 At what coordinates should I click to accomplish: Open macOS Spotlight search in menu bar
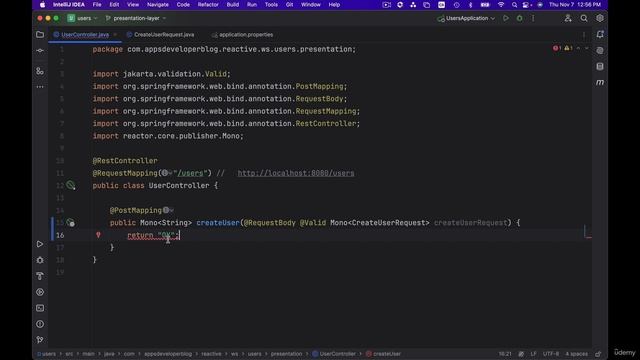click(x=514, y=4)
